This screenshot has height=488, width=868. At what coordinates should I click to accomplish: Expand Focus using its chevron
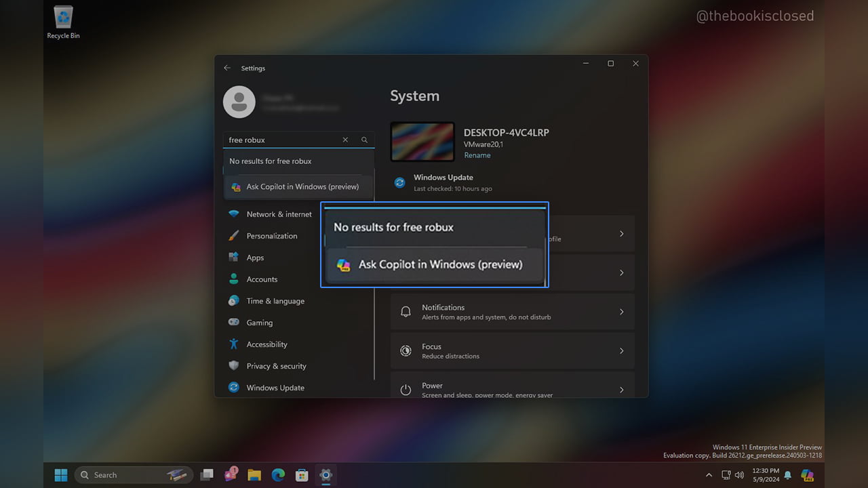point(621,351)
